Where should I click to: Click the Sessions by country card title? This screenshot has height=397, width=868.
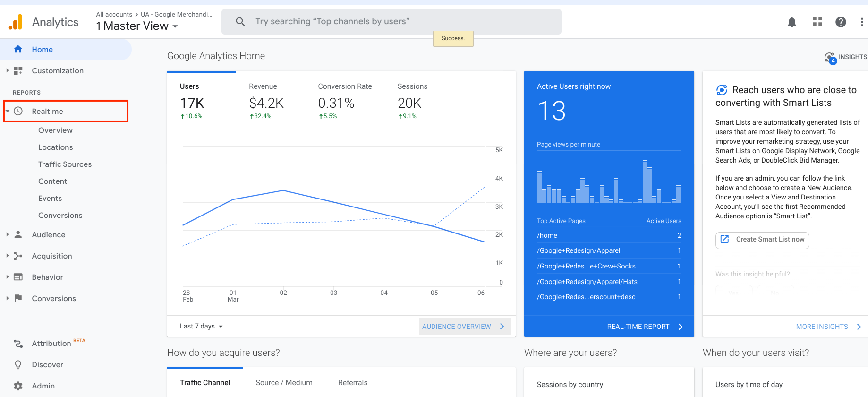click(x=570, y=385)
